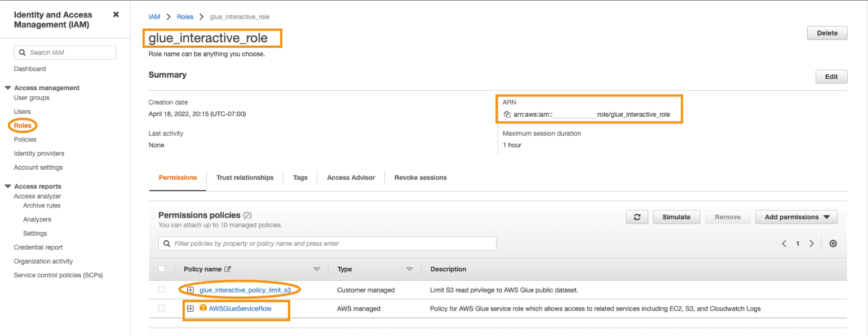Click the Remove policy button

point(728,217)
